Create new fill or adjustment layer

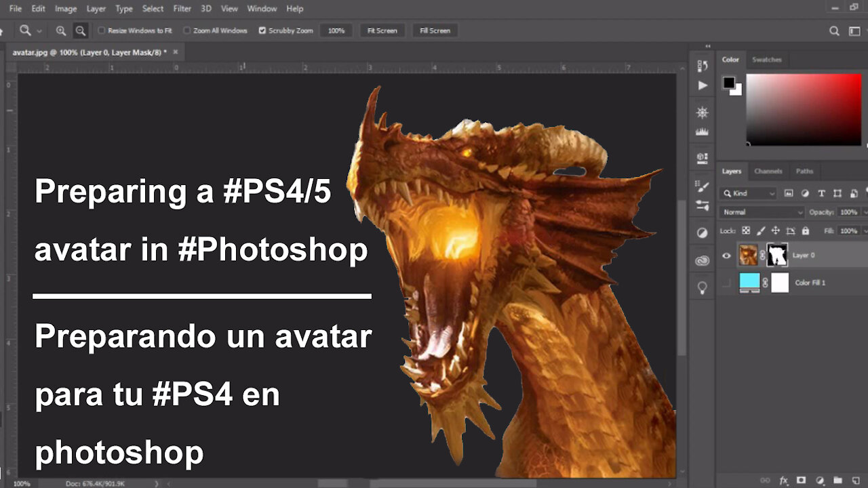click(x=819, y=480)
